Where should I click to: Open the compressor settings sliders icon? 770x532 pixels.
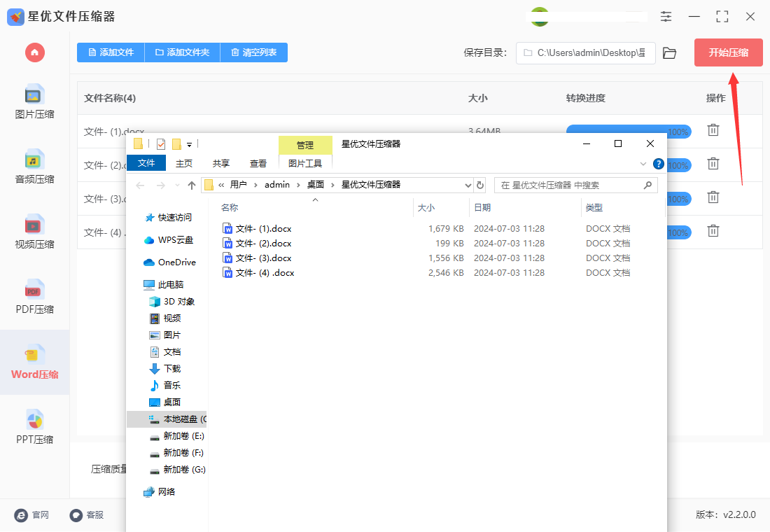(666, 17)
